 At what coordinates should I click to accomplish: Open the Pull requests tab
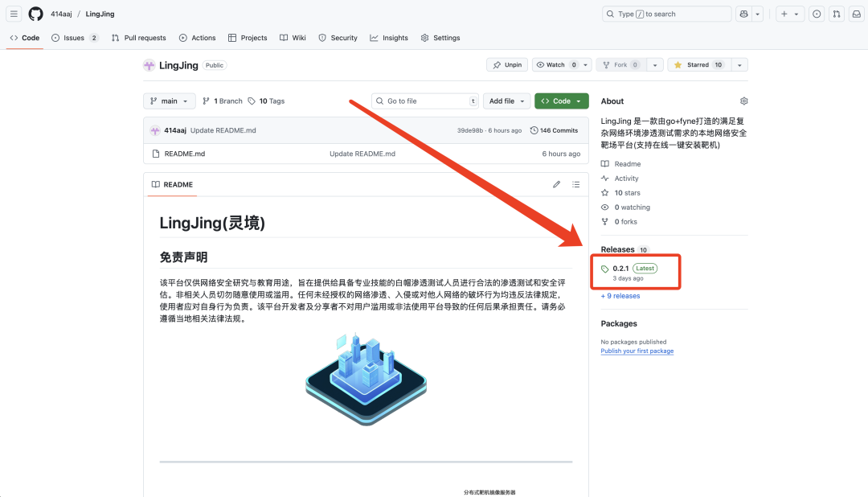pyautogui.click(x=138, y=38)
